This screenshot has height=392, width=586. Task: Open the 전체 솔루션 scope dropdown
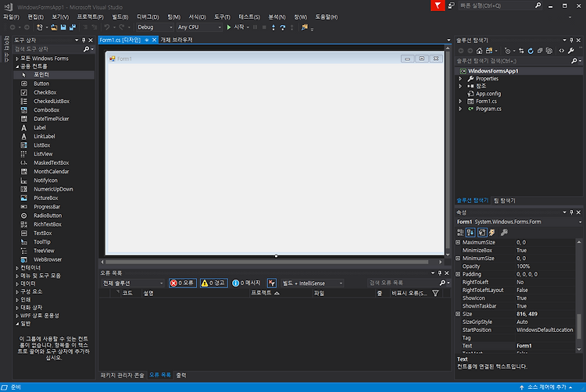pos(133,283)
